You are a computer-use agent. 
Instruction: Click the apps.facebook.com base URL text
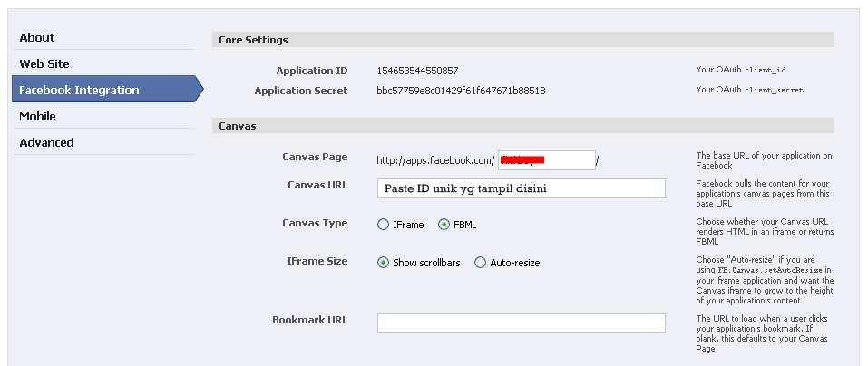point(435,160)
